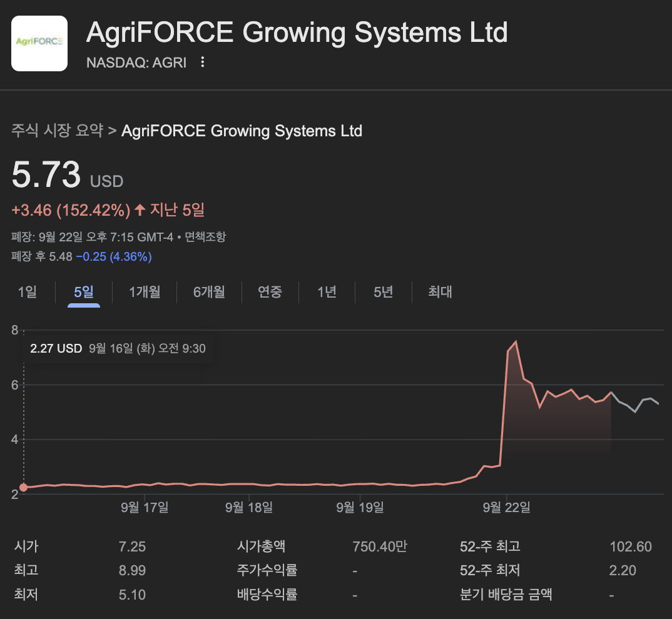This screenshot has width=672, height=619.
Task: Click the 52-주 최저 value 2.20
Action: pyautogui.click(x=623, y=571)
